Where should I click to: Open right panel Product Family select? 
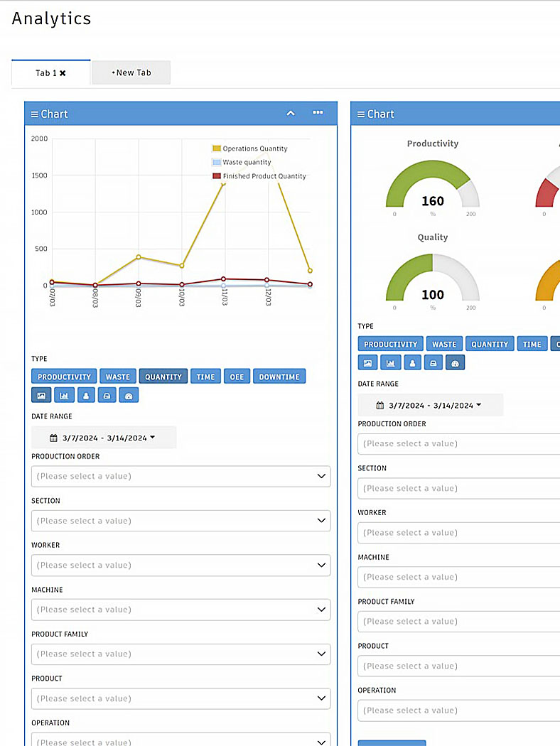point(458,622)
